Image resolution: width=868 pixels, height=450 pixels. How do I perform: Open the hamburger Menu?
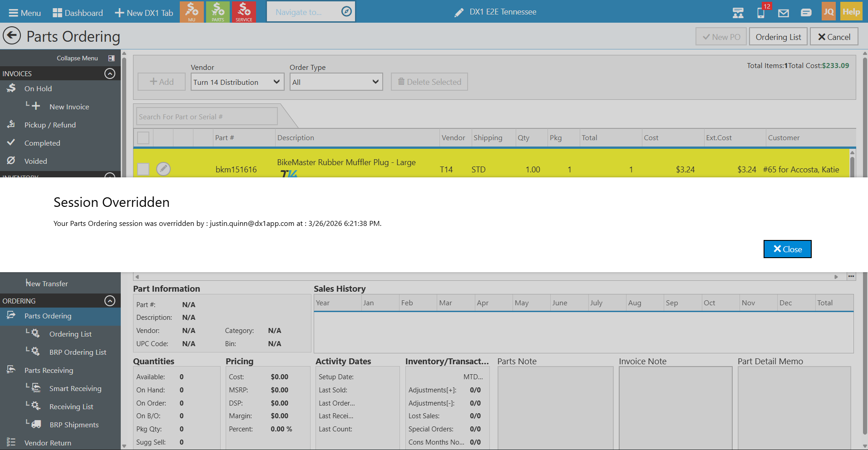pyautogui.click(x=25, y=13)
